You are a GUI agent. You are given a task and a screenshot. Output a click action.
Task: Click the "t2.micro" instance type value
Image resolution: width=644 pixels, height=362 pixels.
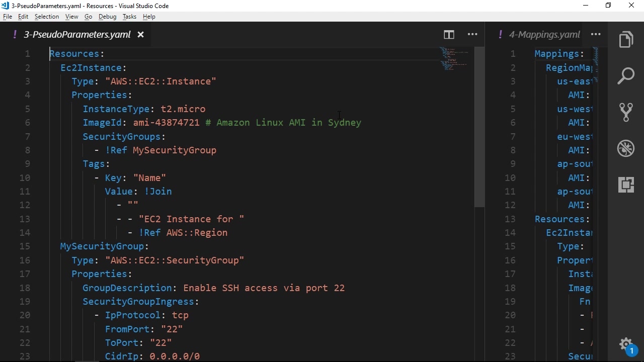(x=183, y=109)
